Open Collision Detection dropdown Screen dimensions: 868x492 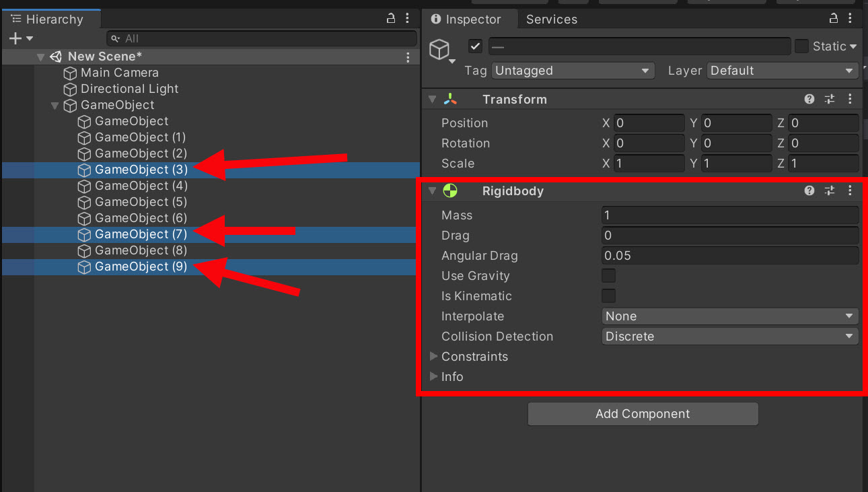pos(730,336)
